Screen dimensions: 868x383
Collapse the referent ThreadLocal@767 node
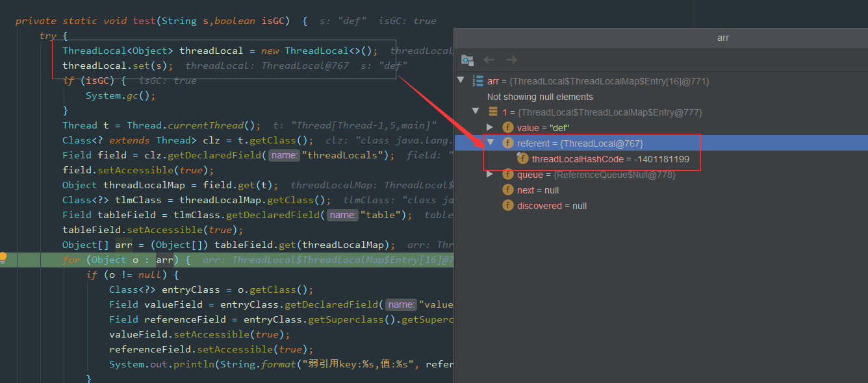[x=491, y=143]
